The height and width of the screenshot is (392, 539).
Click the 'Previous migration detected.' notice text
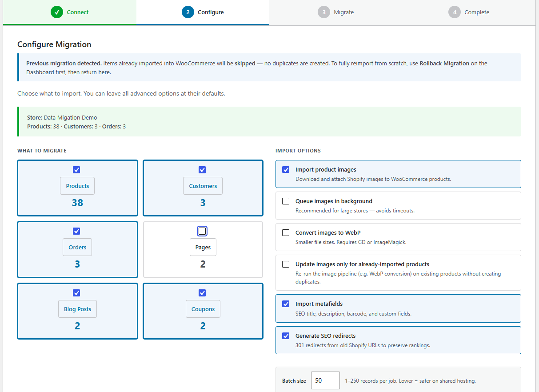(64, 64)
